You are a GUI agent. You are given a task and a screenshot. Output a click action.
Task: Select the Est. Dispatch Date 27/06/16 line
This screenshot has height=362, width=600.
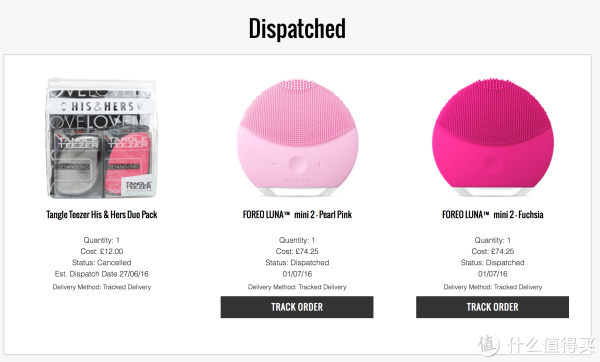click(x=102, y=274)
